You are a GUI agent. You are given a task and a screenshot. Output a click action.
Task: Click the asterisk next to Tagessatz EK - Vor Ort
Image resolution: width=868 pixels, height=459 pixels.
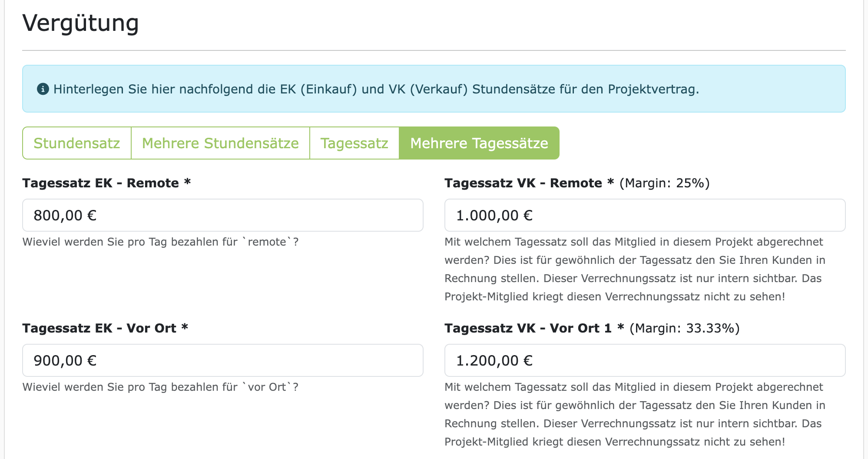(x=186, y=328)
